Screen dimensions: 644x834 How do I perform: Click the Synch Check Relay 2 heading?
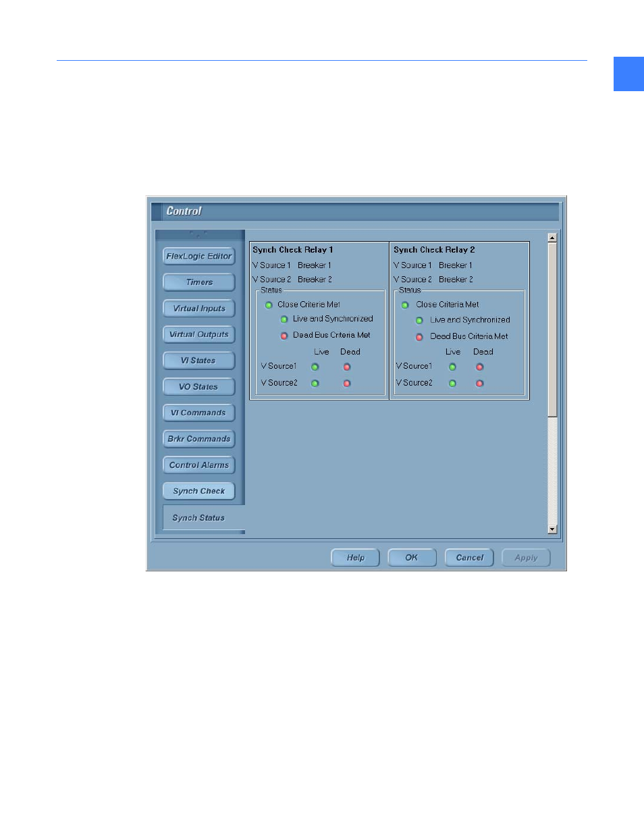click(434, 250)
